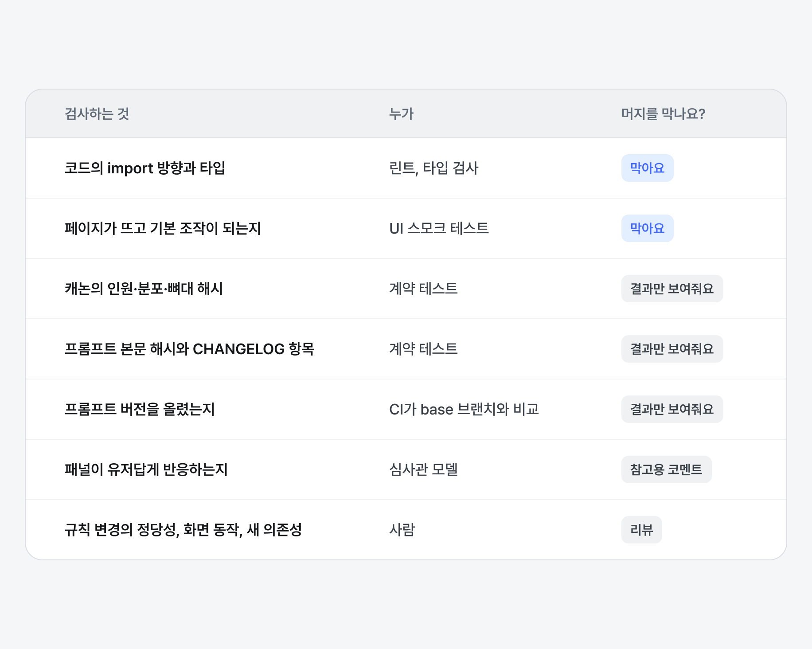812x649 pixels.
Task: Click '결과만 보여줘요' badge in the CHANGELOG 항목 row
Action: tap(672, 349)
